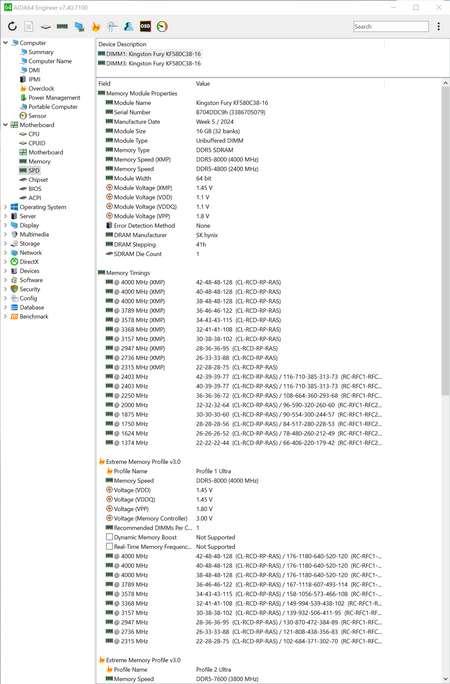Click the vertical scrollbar up arrow

click(445, 83)
